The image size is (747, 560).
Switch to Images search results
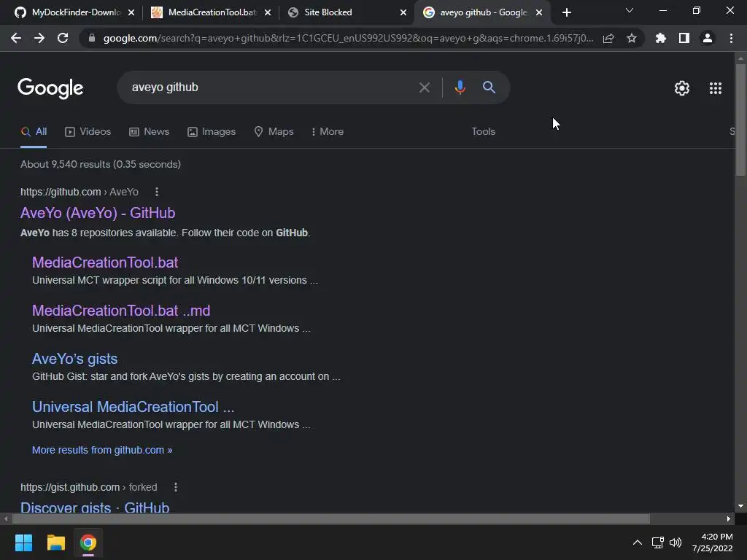click(212, 131)
